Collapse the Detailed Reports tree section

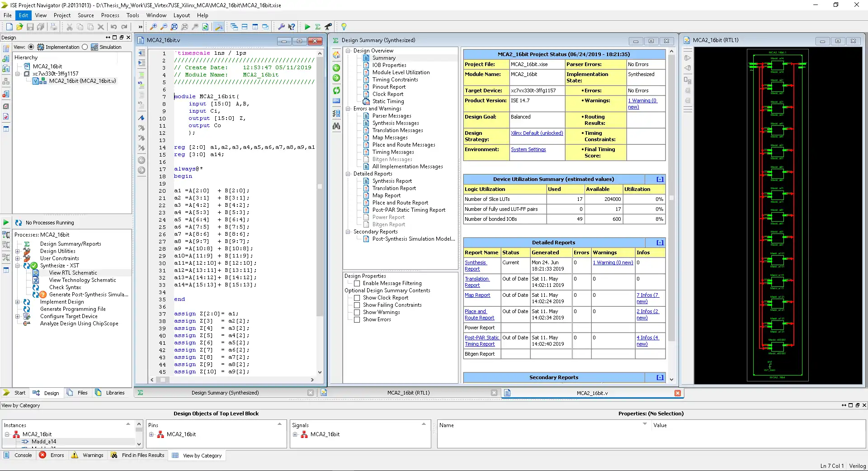[x=348, y=174]
